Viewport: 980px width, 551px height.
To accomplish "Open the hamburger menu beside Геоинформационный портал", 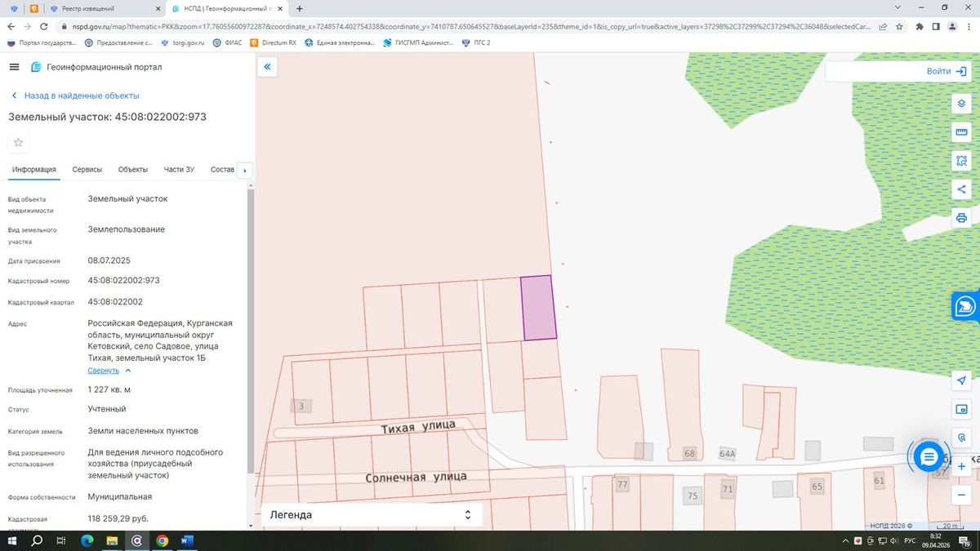I will pyautogui.click(x=14, y=67).
